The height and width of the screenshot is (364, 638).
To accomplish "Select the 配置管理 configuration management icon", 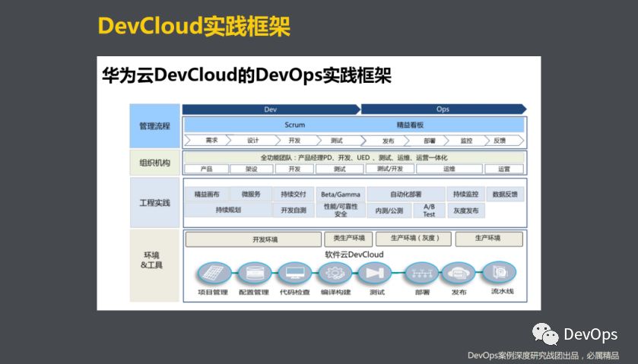I will point(254,273).
